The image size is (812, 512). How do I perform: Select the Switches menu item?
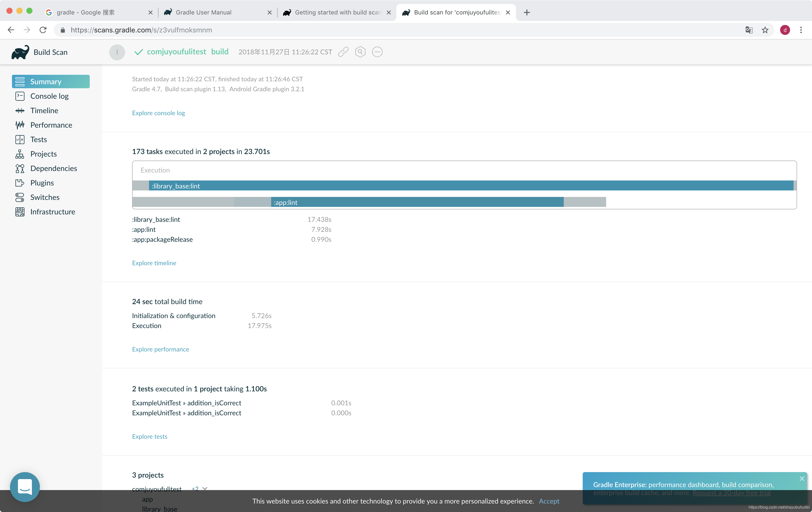point(44,196)
